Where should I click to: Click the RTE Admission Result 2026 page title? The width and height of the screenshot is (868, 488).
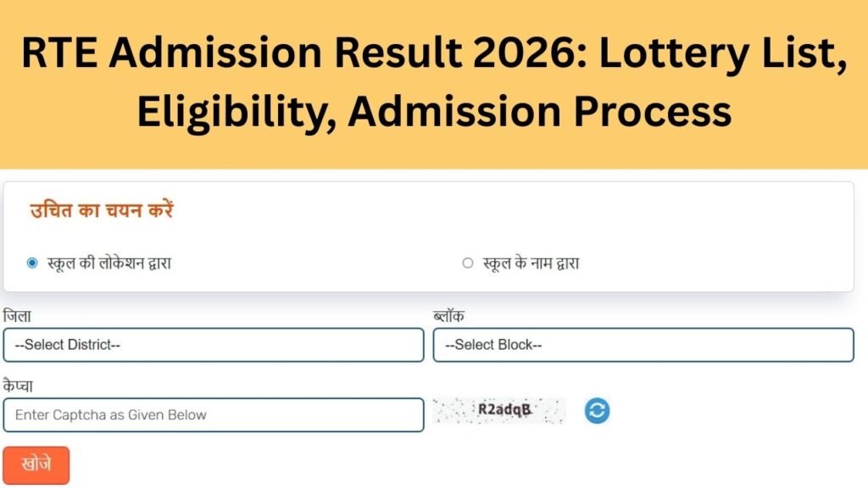(434, 80)
